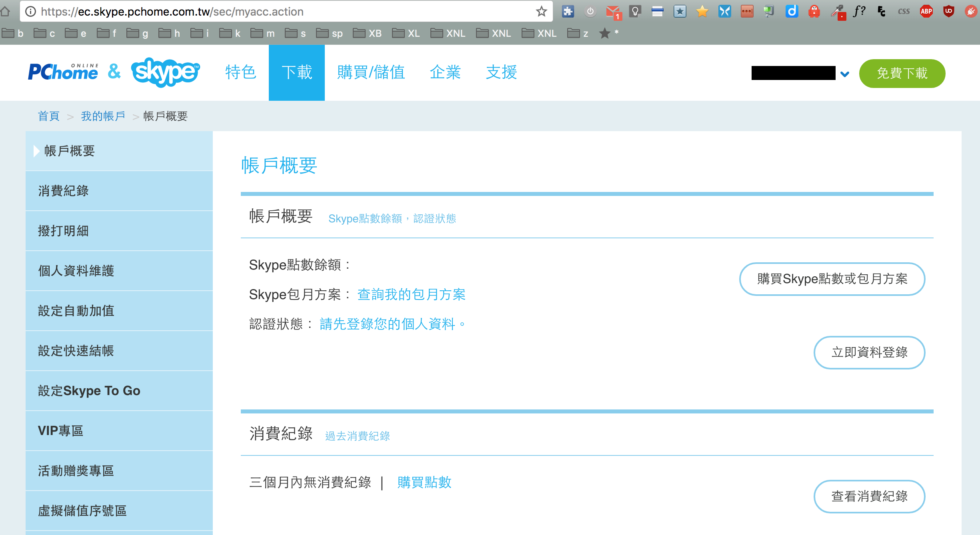Click the red plug extension icon
Image resolution: width=980 pixels, height=535 pixels.
coord(971,12)
